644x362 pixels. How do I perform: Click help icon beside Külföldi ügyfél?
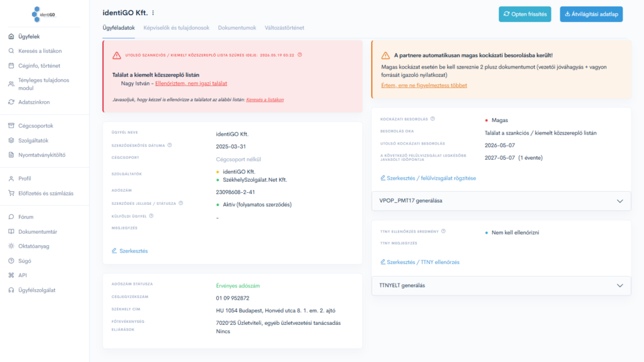[x=151, y=216]
